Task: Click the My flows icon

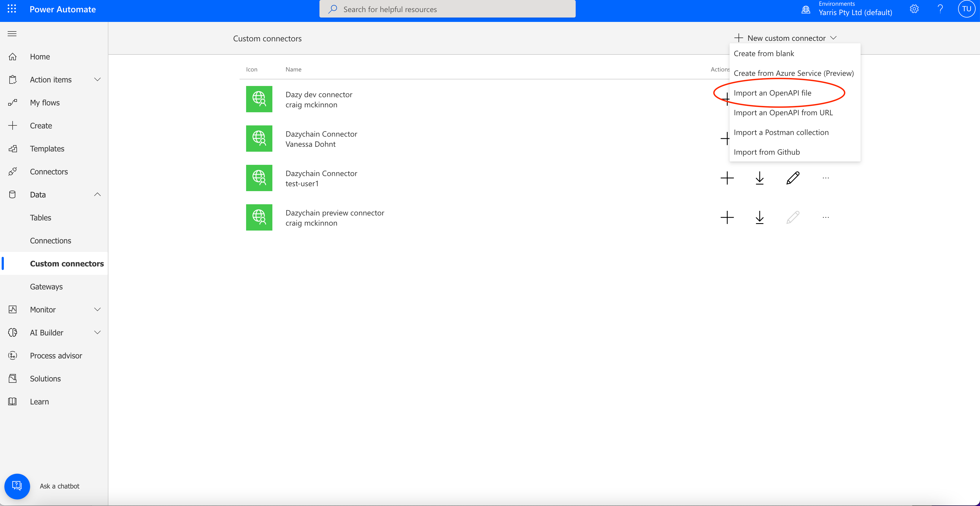Action: [x=13, y=103]
